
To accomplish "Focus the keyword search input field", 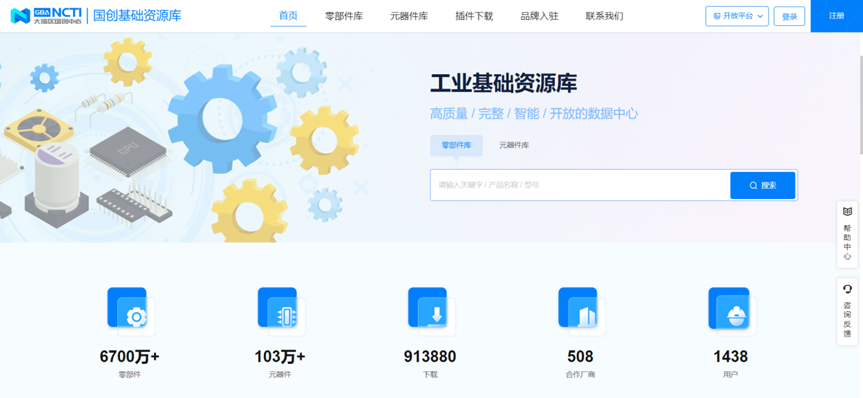I will tap(580, 185).
